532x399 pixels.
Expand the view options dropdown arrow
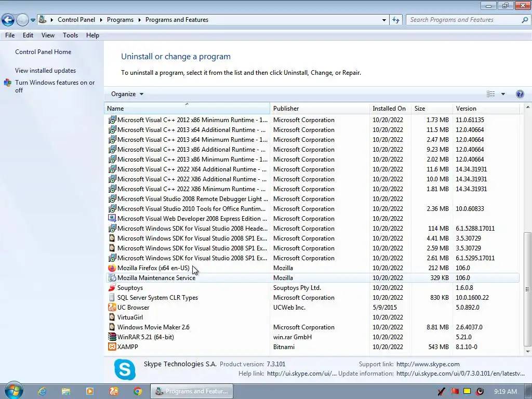click(x=503, y=94)
